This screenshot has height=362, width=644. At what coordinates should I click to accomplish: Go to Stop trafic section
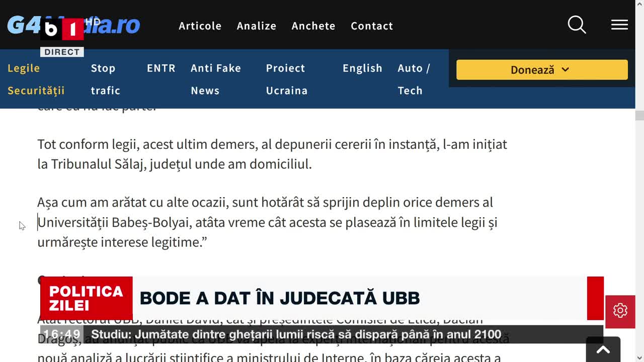(105, 79)
